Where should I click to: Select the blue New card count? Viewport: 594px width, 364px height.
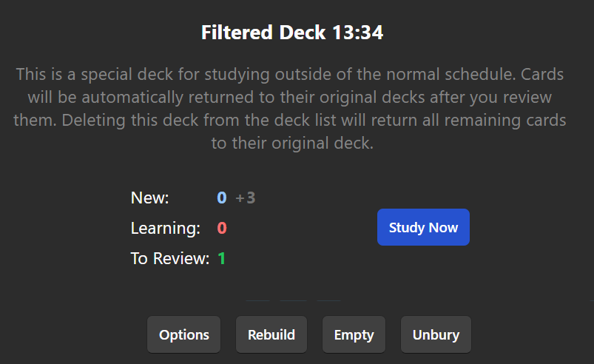coord(221,198)
